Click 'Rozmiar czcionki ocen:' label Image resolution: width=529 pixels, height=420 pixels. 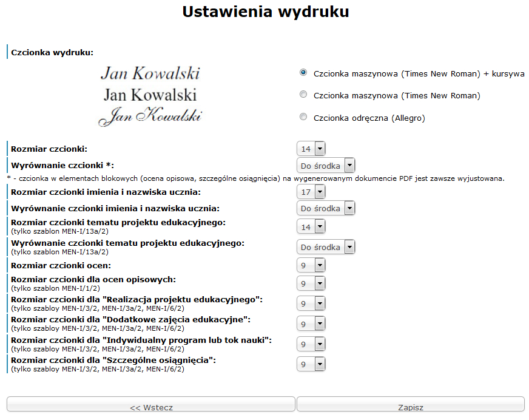point(61,266)
